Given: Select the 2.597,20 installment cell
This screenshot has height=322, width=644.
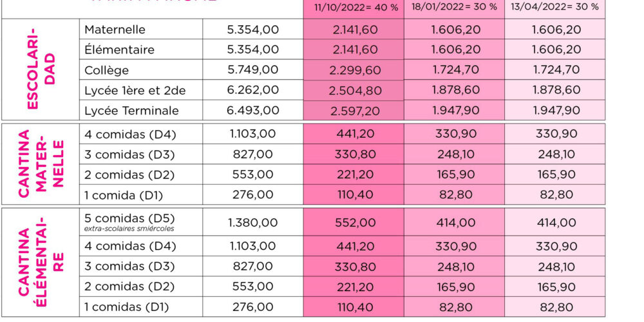Looking at the screenshot, I should pyautogui.click(x=354, y=111).
